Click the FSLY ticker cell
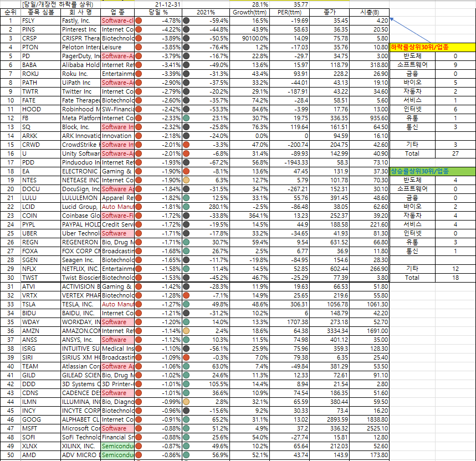The width and height of the screenshot is (476, 461). pyautogui.click(x=40, y=21)
